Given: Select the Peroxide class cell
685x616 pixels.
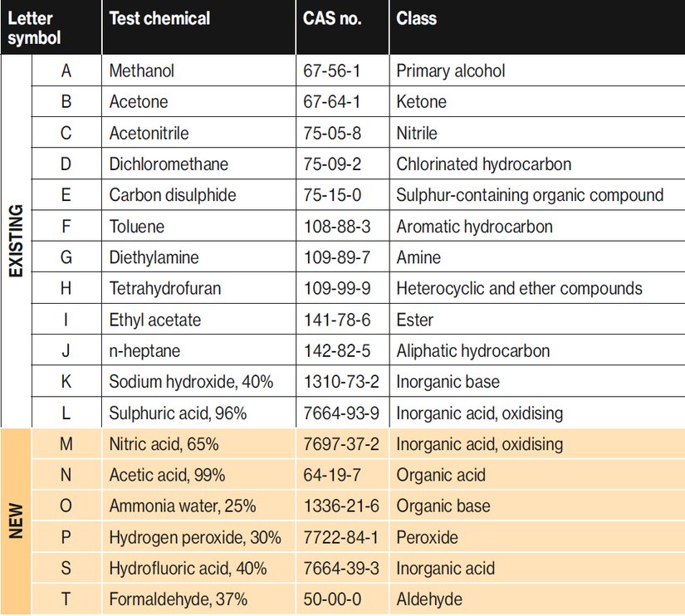Looking at the screenshot, I should 427,538.
